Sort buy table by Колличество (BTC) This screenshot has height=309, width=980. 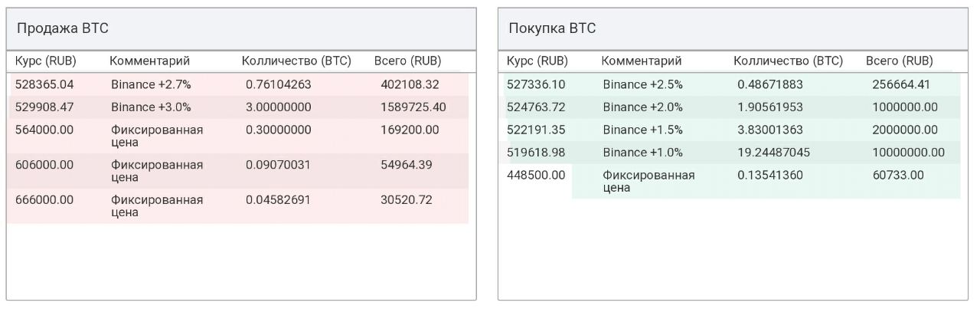point(788,61)
